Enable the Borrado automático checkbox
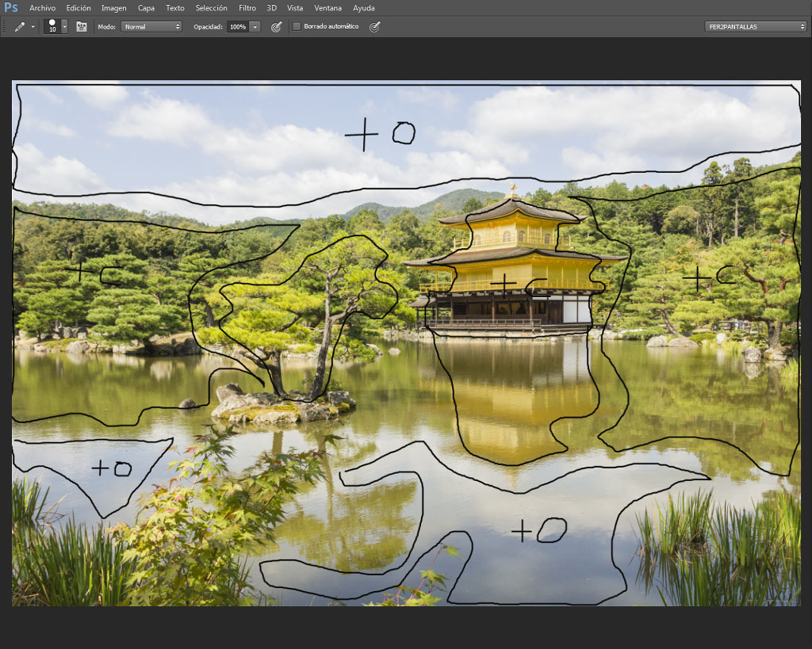Viewport: 812px width, 649px height. (x=297, y=26)
